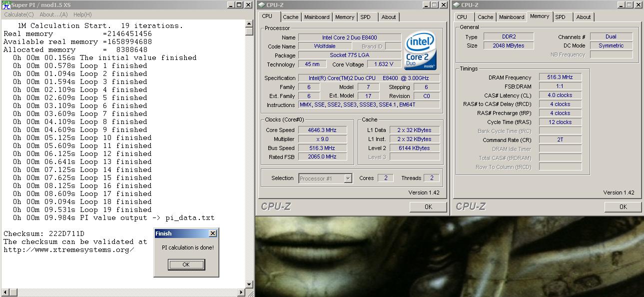
Task: Click the 1:1 FSB:DRAM ratio value
Action: tap(560, 86)
